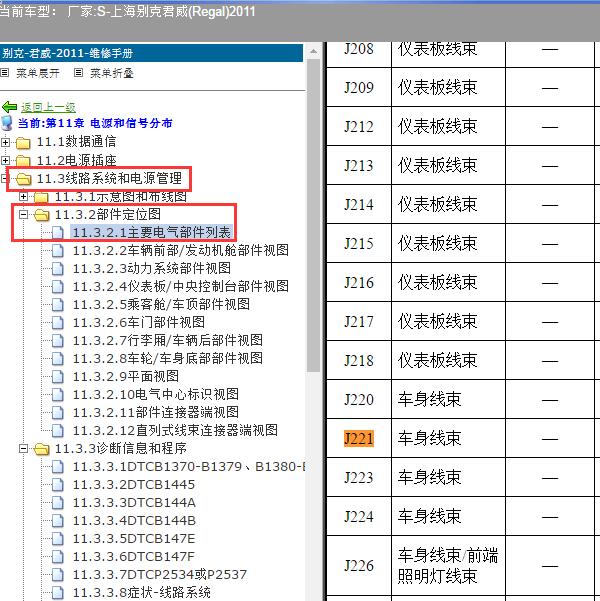The width and height of the screenshot is (600, 601).
Task: Open 11.3.2.12直列式线束连接器端视图 page
Action: click(x=175, y=430)
